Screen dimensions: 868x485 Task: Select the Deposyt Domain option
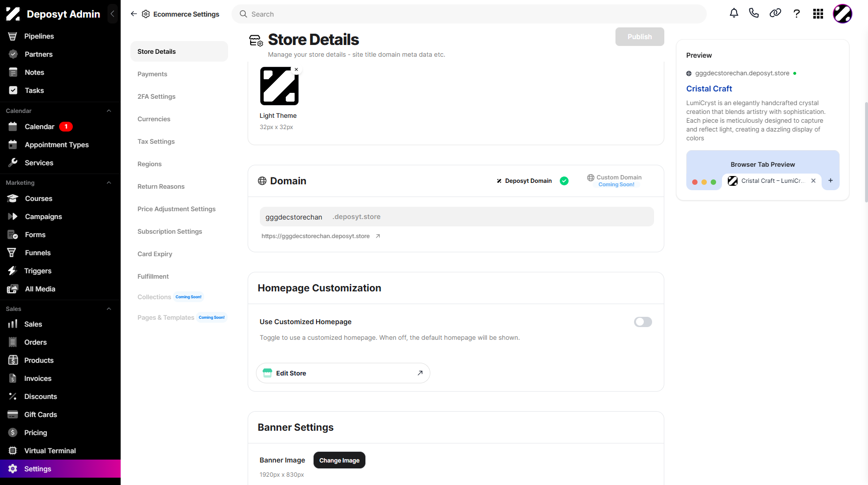tap(532, 181)
